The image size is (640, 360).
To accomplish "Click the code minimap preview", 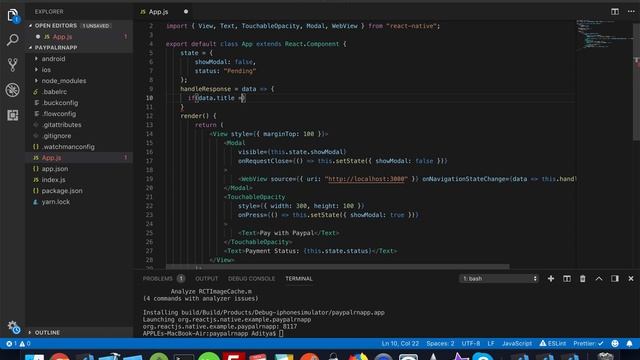I will 604,35.
